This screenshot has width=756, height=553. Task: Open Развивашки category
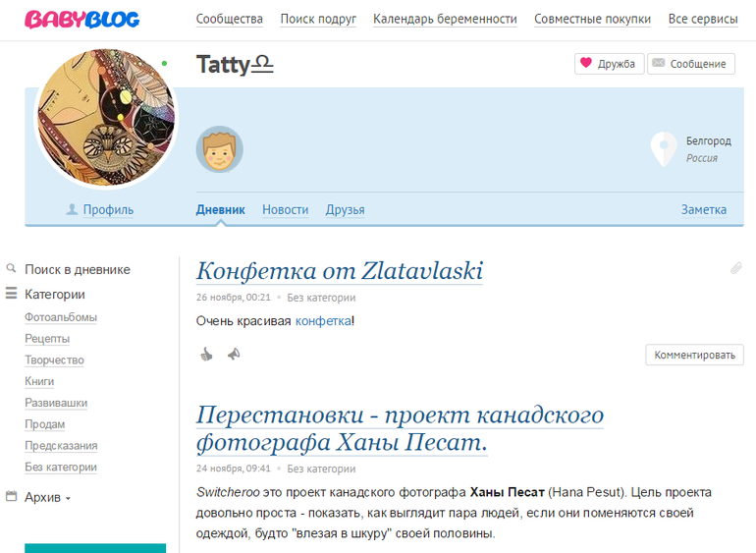(x=56, y=403)
